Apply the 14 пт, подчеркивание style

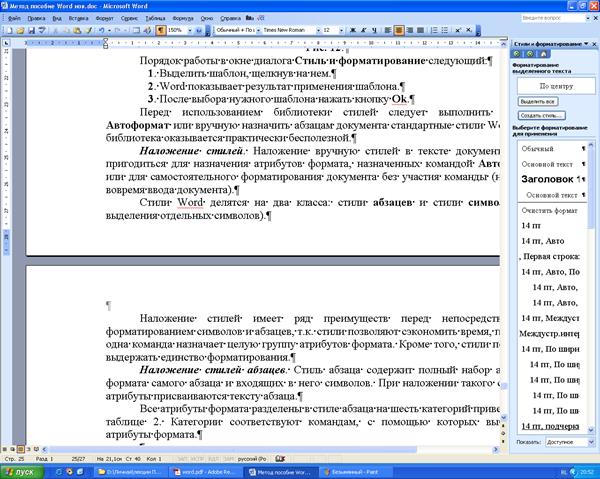[x=553, y=426]
